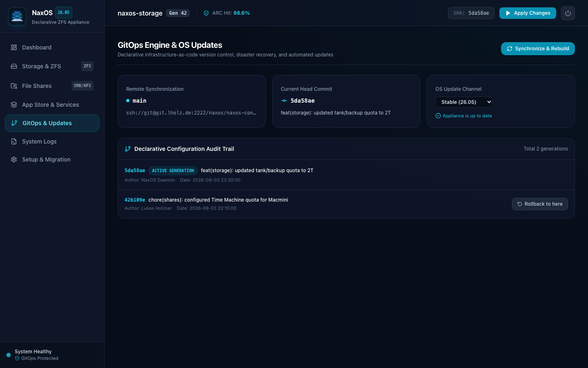The image size is (588, 368).
Task: Open commit hash 5da58ae link
Action: 135,171
